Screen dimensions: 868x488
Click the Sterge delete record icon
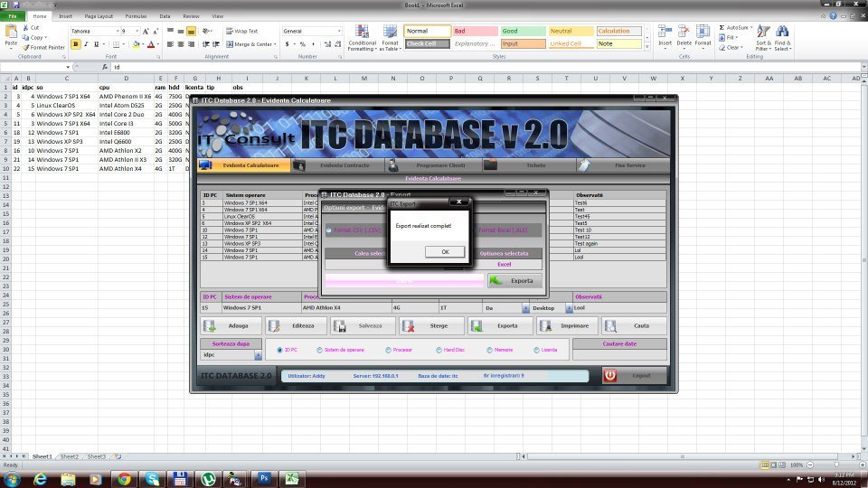click(410, 326)
